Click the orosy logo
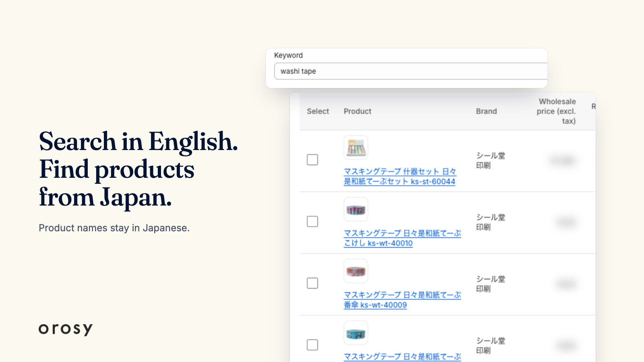Viewport: 644px width, 362px height. (x=66, y=329)
